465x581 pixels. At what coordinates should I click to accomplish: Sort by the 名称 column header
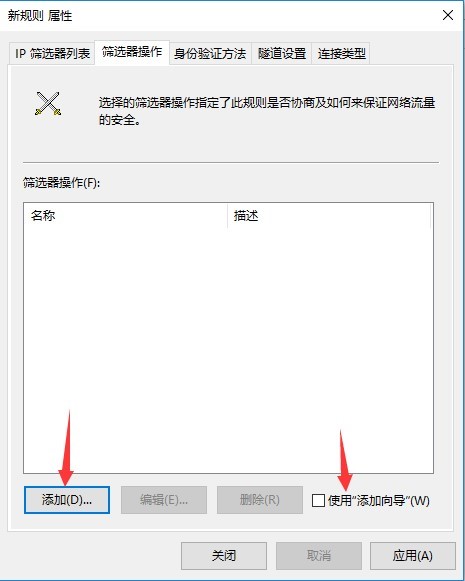coord(126,215)
